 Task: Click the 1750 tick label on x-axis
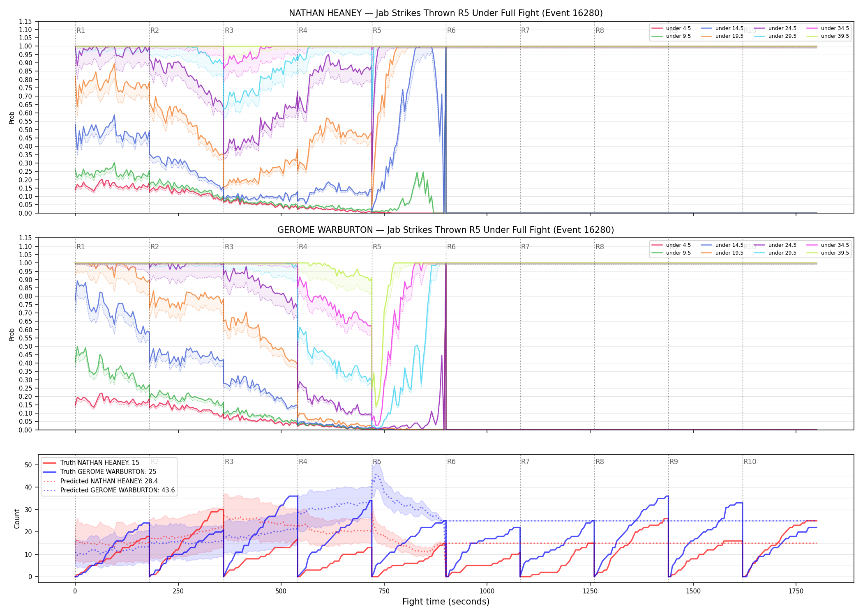pyautogui.click(x=796, y=591)
